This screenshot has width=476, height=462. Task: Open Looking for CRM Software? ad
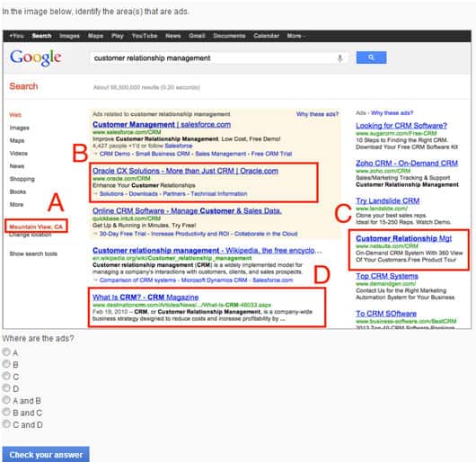pyautogui.click(x=401, y=126)
